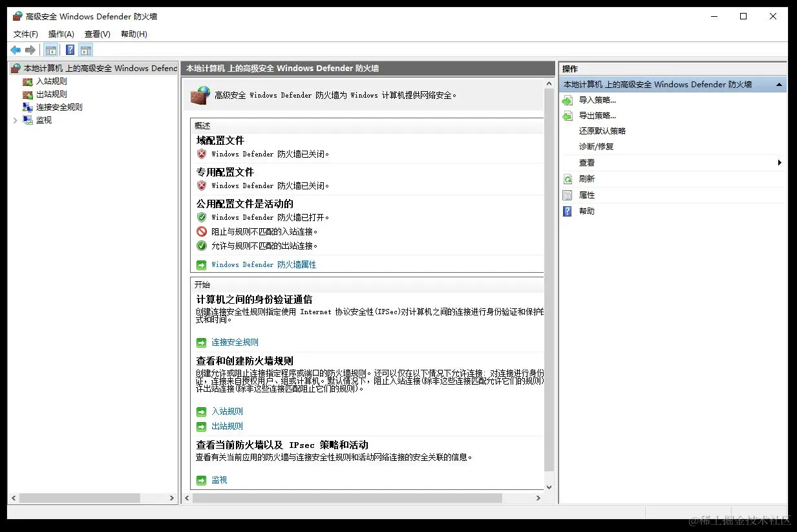Open the 出站规则 link in center pane
This screenshot has width=797, height=532.
(228, 427)
